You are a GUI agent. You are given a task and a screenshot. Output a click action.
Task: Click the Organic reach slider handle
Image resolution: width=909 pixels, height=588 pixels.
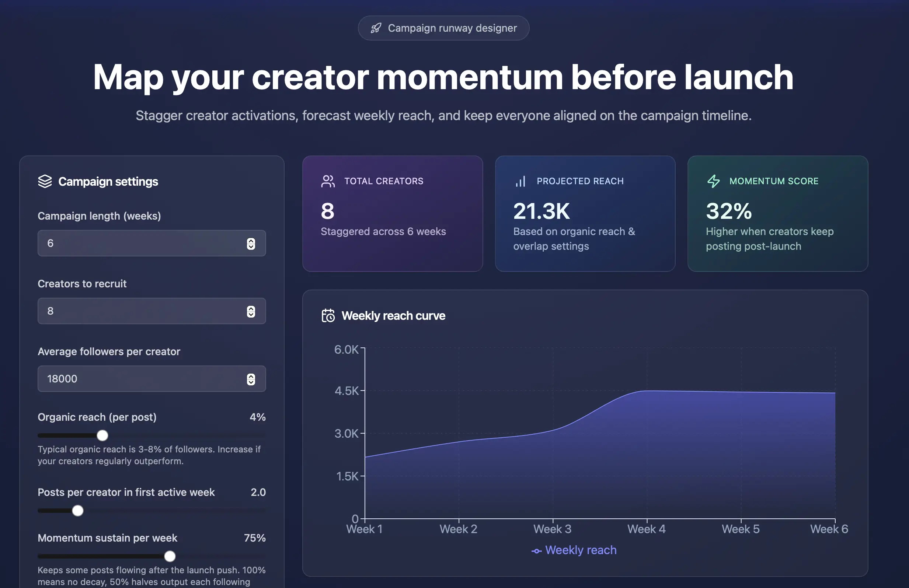(x=102, y=435)
